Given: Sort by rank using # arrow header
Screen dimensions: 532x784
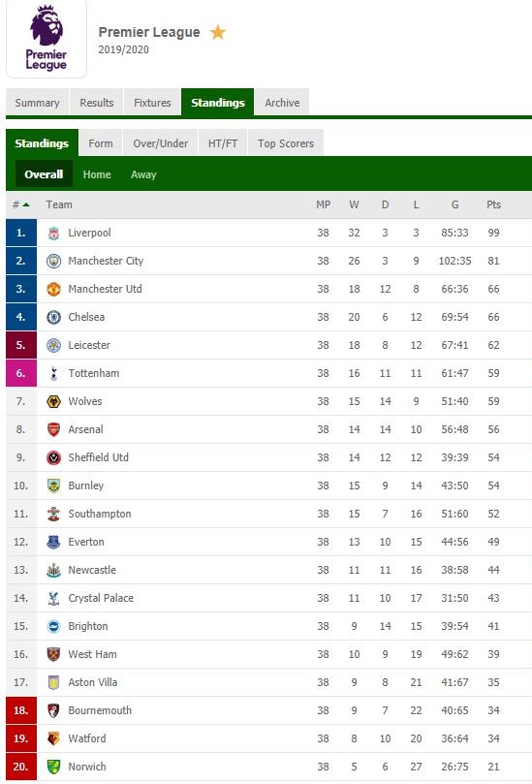Looking at the screenshot, I should coord(21,204).
